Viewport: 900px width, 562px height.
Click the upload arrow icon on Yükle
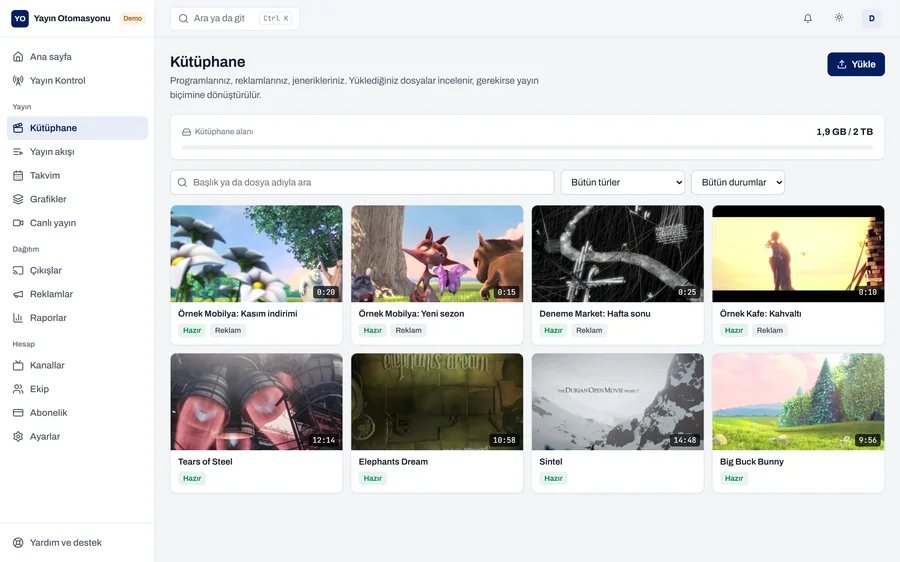(x=841, y=64)
